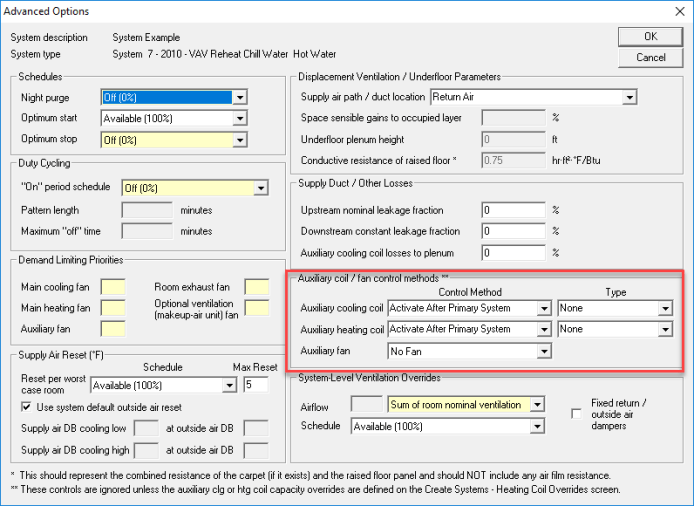Click Room exhaust fan priority field
694x506 pixels.
pos(257,287)
